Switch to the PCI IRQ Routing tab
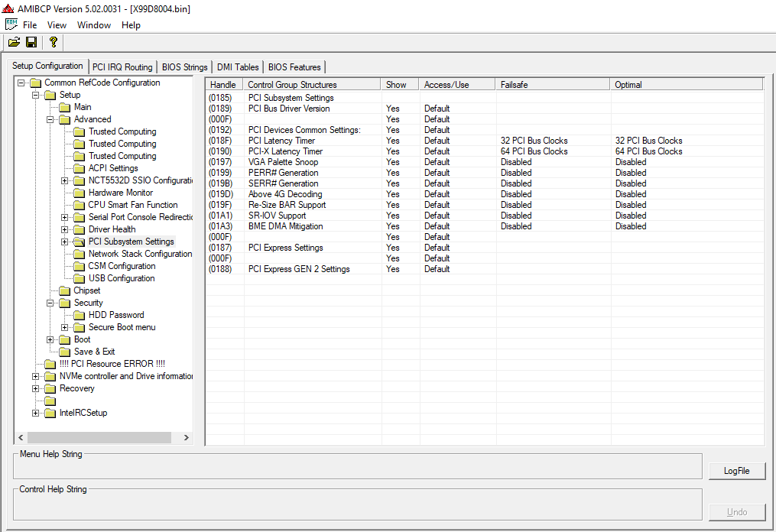Viewport: 776px width, 532px height. 122,66
